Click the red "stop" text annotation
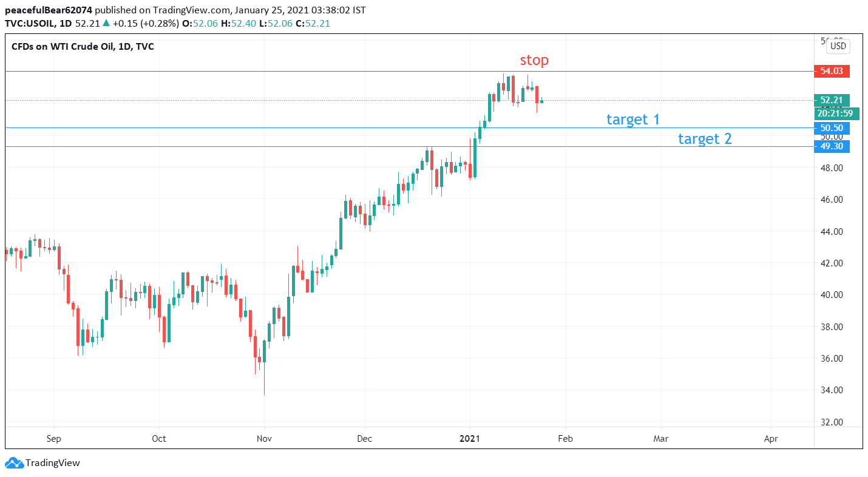 click(534, 60)
